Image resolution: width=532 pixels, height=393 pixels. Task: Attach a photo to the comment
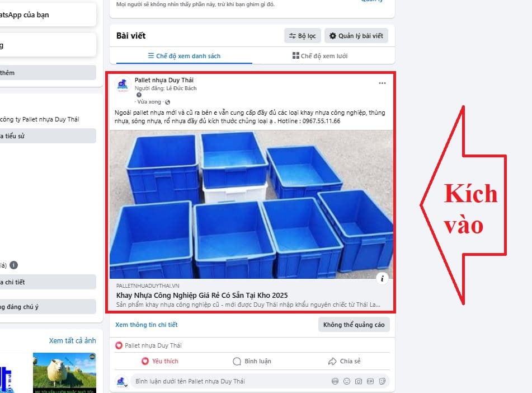[x=358, y=381]
